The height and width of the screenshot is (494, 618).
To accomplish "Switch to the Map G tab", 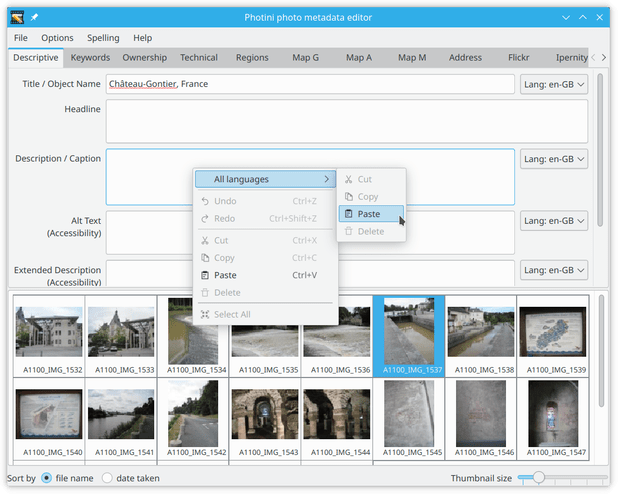I will pos(305,58).
